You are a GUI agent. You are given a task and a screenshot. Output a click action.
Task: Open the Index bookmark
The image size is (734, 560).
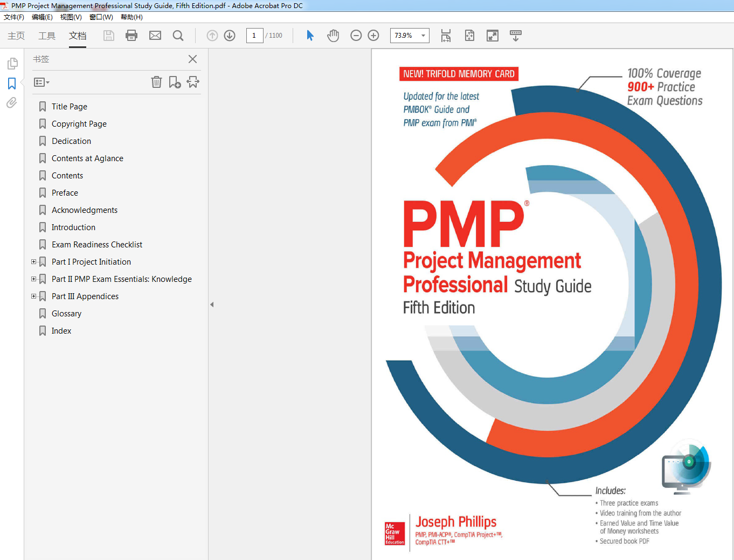[61, 331]
